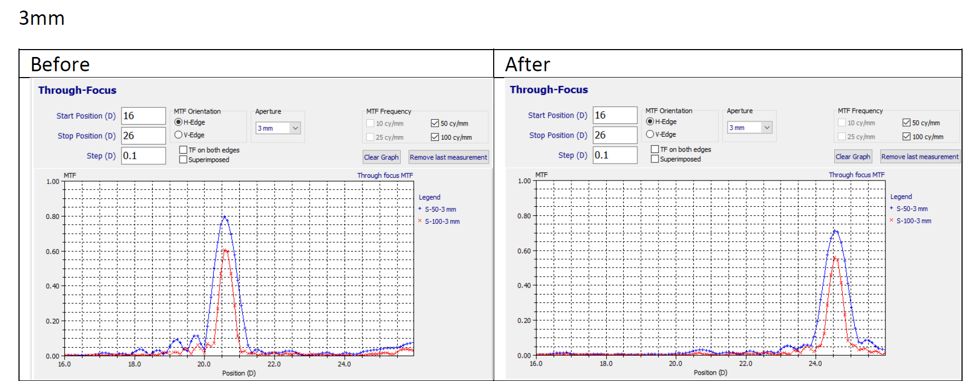Viewport: 980px width, 381px height.
Task: Open Aperture 3 mm dropdown in Before panel
Action: (x=295, y=128)
